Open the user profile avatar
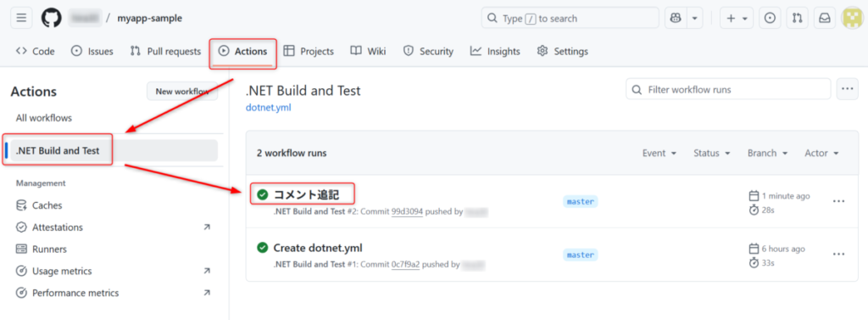Viewport: 868px width, 320px height. [x=852, y=19]
